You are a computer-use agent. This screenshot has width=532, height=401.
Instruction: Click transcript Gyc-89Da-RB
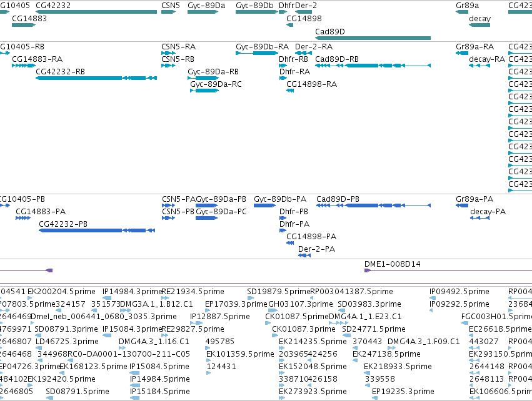click(x=213, y=72)
